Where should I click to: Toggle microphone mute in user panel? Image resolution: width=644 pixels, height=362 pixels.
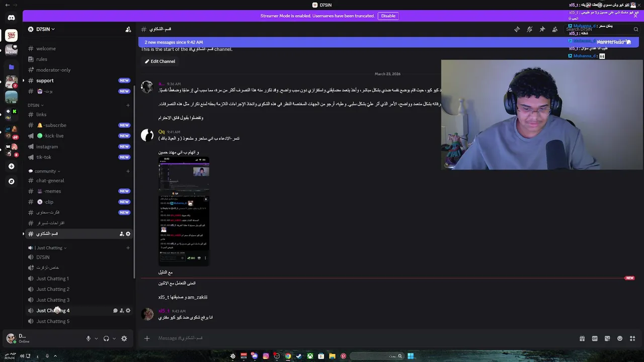pyautogui.click(x=88, y=338)
